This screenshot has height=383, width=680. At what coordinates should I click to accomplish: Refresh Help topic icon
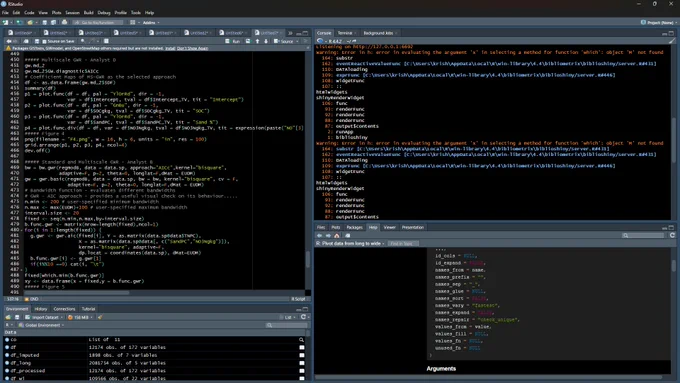672,235
